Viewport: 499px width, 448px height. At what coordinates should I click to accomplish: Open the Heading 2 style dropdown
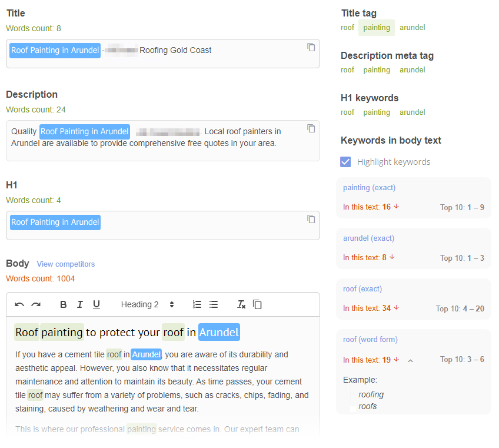pyautogui.click(x=147, y=305)
